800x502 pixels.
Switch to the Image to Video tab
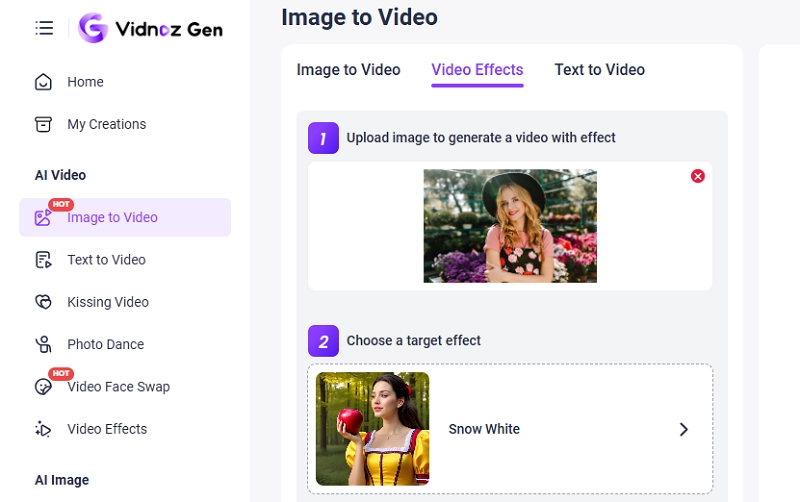tap(348, 70)
